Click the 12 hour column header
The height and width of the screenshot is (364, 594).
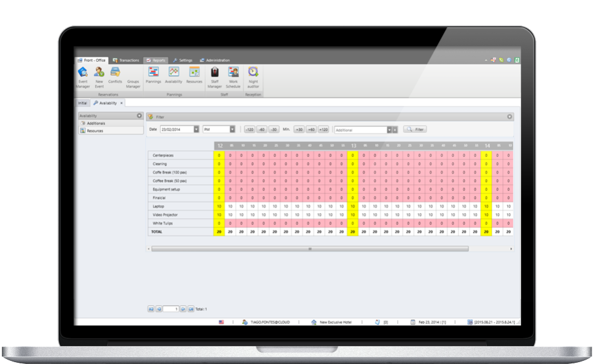pyautogui.click(x=220, y=146)
